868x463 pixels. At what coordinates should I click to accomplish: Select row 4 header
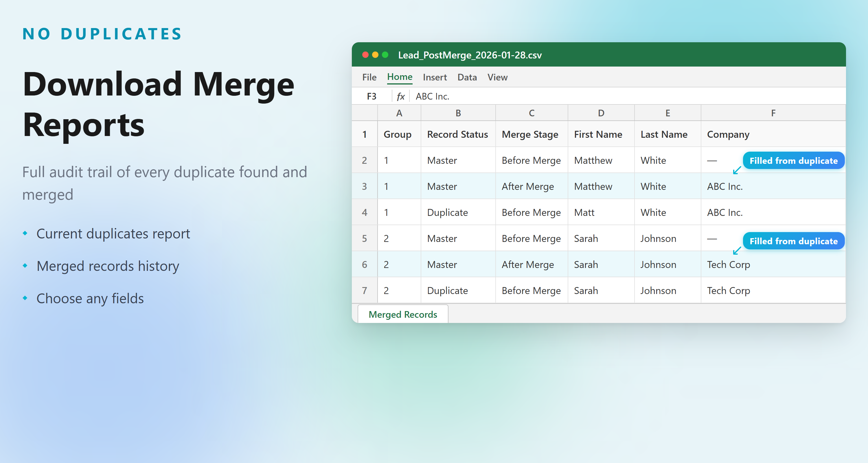point(364,212)
